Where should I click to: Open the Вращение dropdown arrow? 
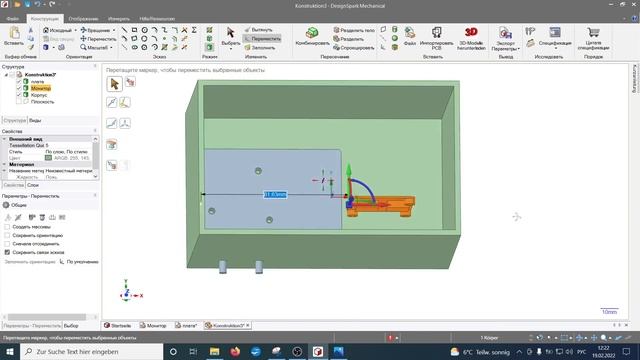point(114,30)
